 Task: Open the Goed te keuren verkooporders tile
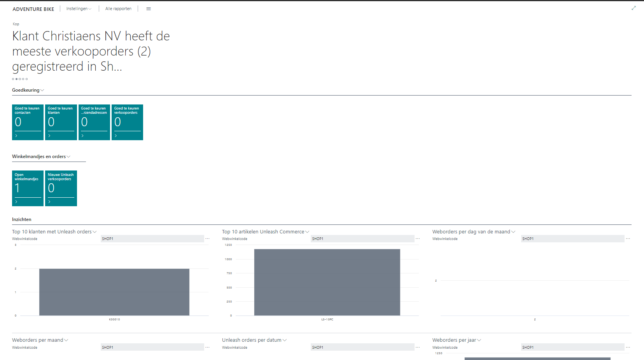127,122
